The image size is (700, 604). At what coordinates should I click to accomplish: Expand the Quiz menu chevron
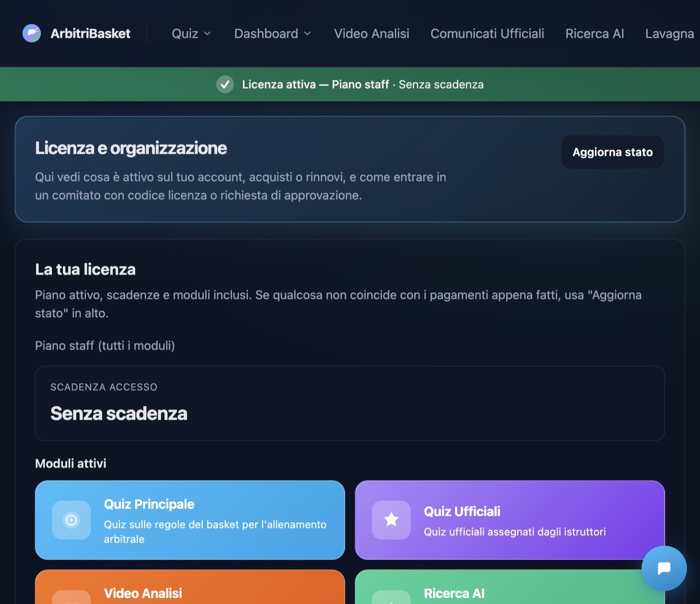coord(207,33)
